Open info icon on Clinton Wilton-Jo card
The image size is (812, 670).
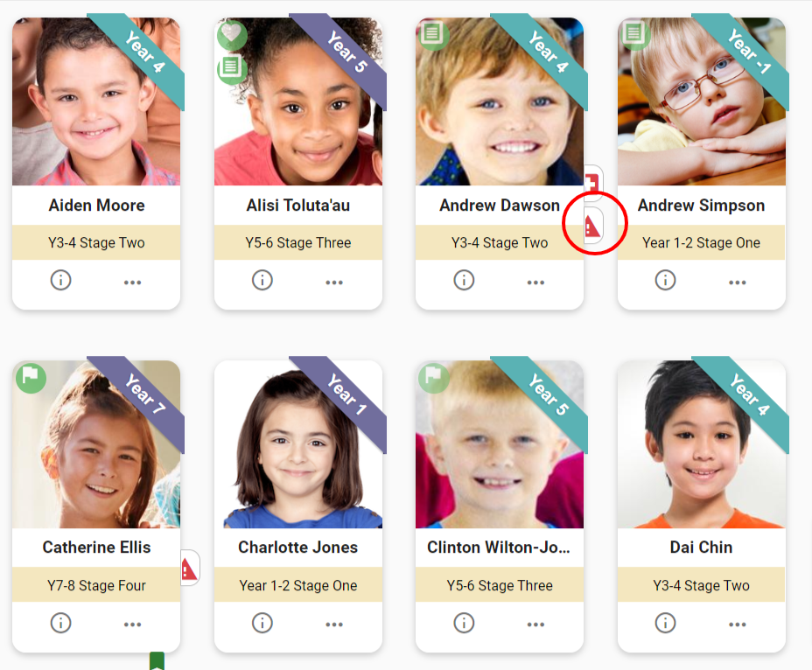tap(464, 623)
